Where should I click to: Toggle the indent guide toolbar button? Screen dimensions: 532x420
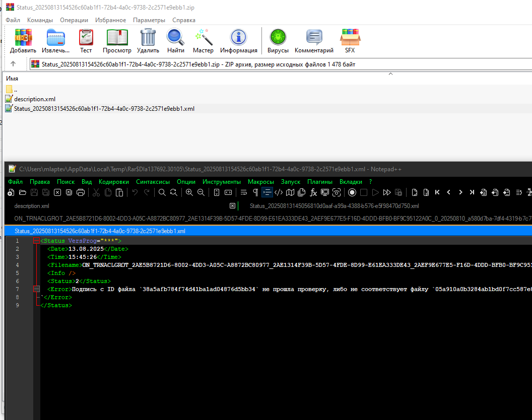[x=267, y=193]
